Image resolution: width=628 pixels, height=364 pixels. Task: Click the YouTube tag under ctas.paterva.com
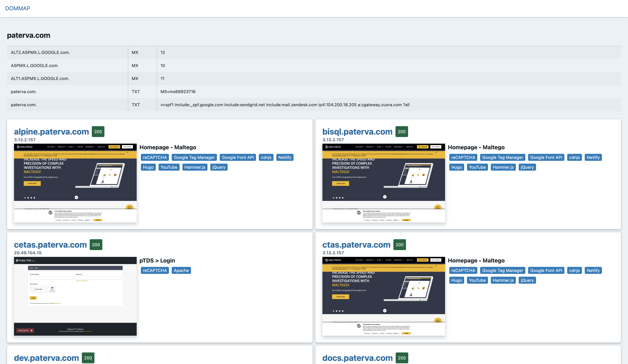tap(477, 280)
